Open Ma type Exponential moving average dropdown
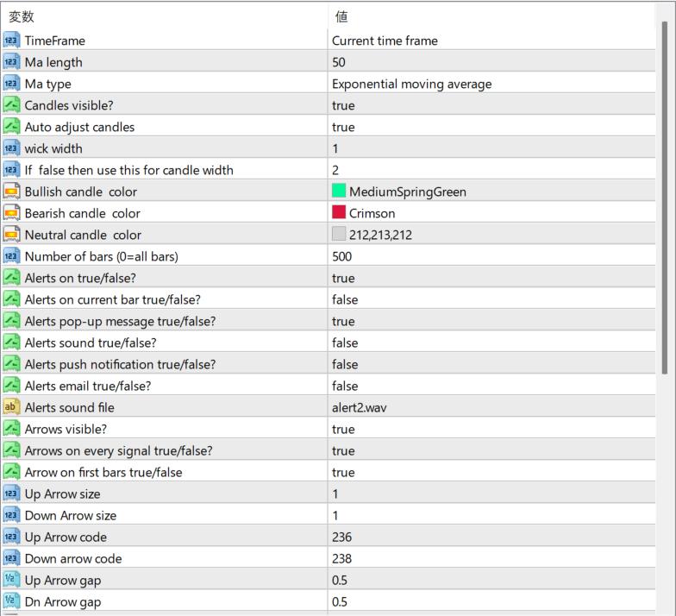 click(x=411, y=84)
